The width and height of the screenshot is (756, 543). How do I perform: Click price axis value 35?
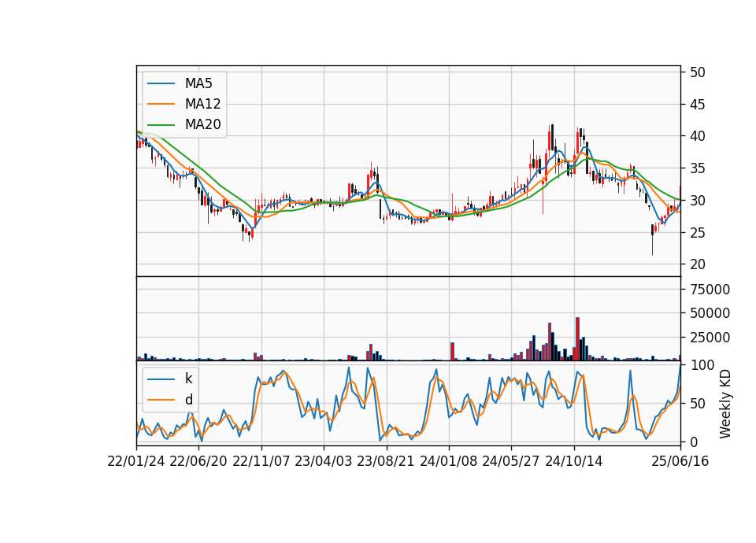pos(698,168)
